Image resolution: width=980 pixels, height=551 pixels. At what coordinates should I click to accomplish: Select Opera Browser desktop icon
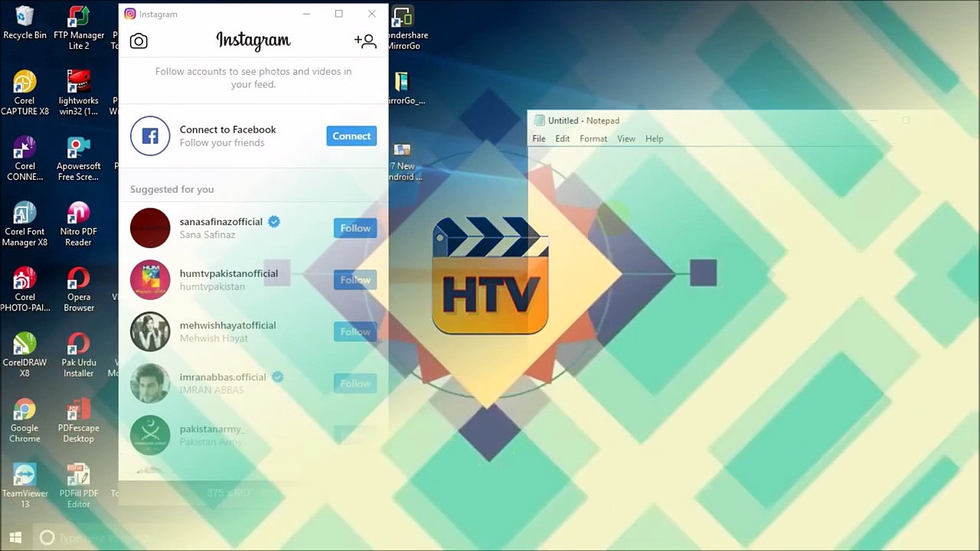click(x=79, y=291)
